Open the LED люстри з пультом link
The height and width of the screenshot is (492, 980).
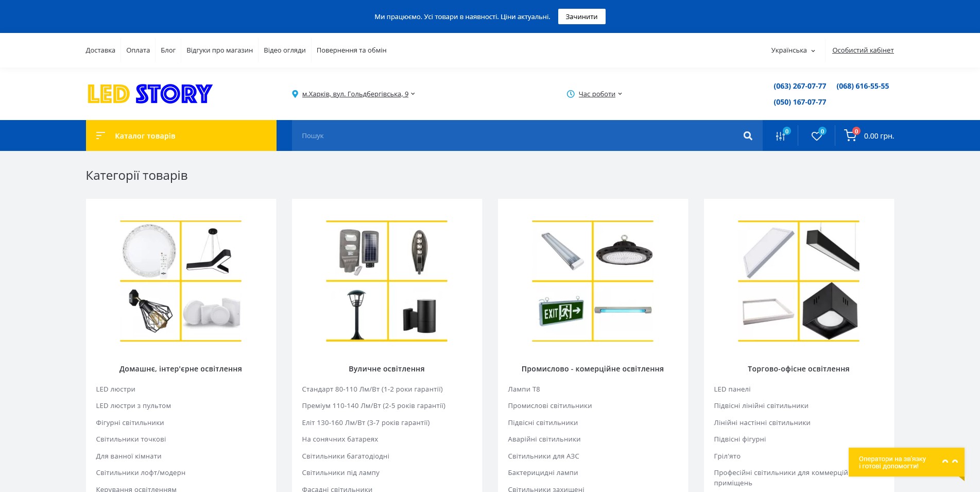click(x=133, y=405)
